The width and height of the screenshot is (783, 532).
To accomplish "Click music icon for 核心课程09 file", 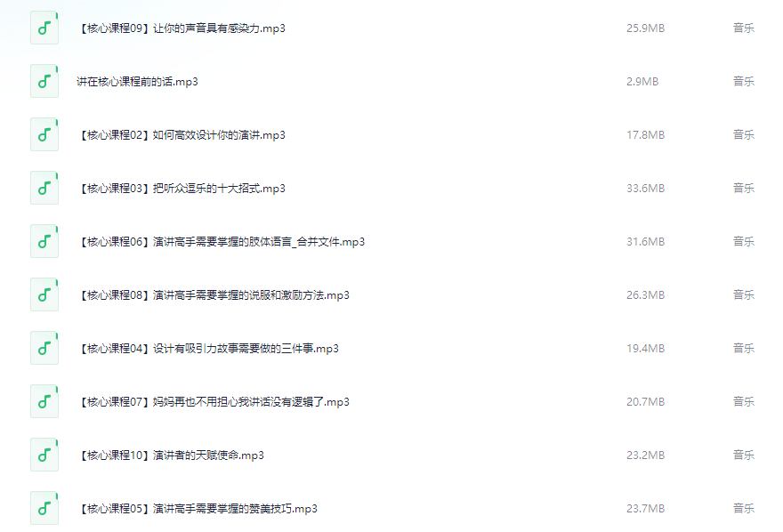I will click(x=44, y=28).
